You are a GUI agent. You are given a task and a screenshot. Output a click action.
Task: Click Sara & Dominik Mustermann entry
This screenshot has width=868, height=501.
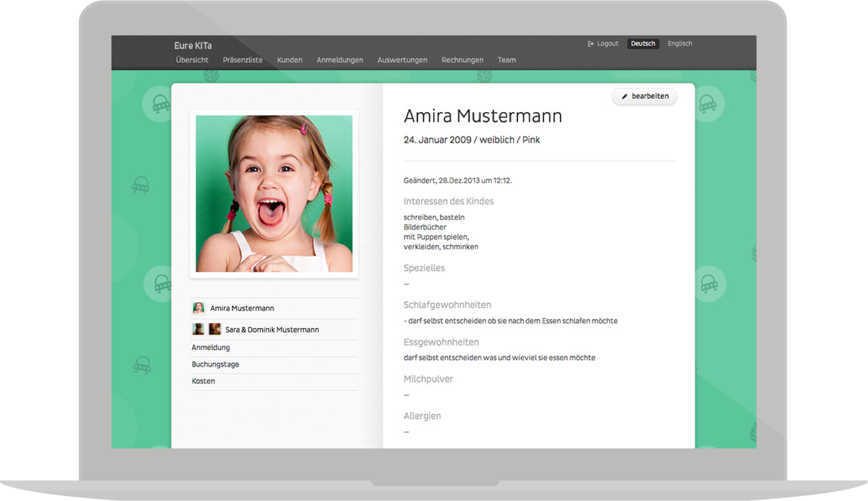(x=272, y=330)
